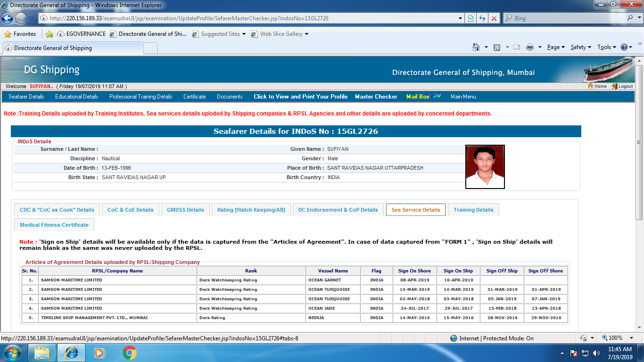Open the Medical Fitness Certificate tab

tap(54, 225)
